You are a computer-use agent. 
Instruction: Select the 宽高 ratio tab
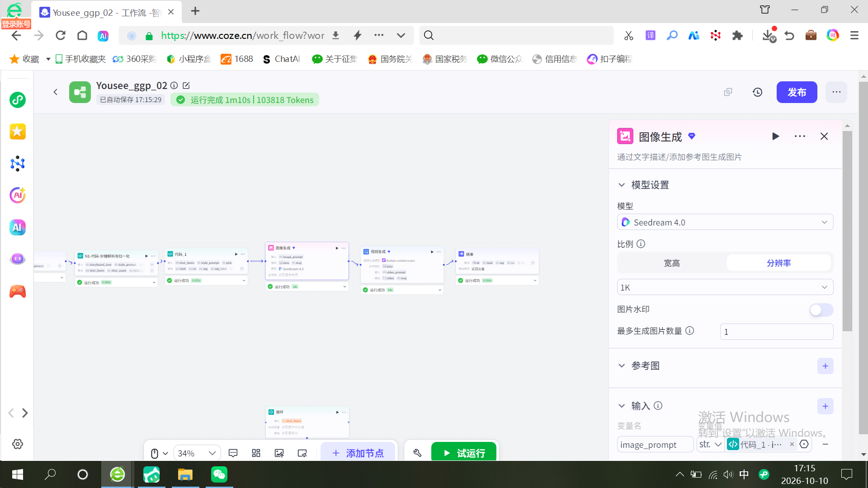tap(672, 263)
